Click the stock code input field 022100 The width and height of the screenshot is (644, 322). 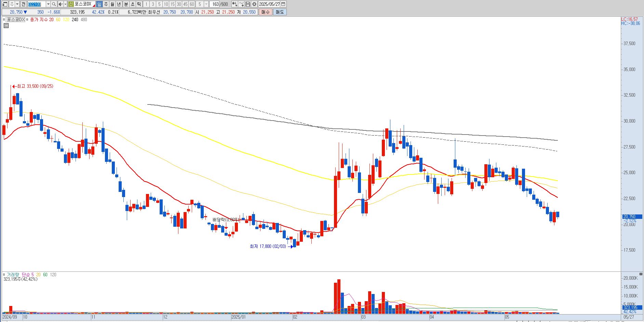37,4
